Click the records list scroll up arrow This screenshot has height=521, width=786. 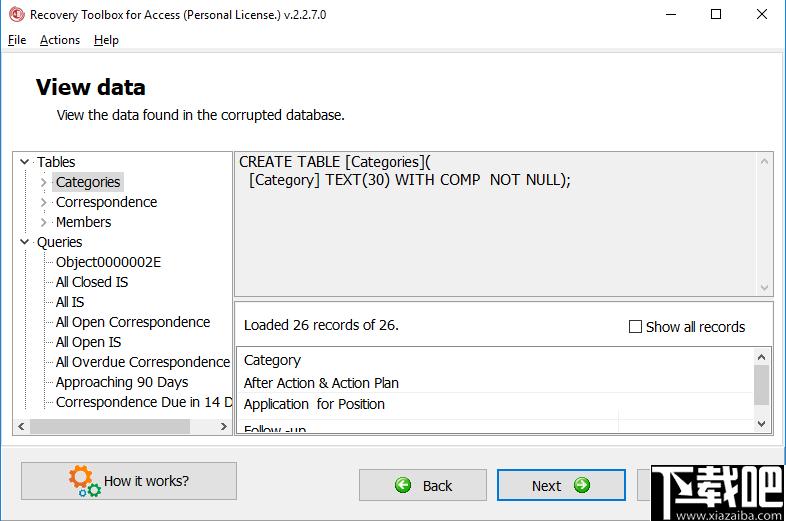point(761,357)
